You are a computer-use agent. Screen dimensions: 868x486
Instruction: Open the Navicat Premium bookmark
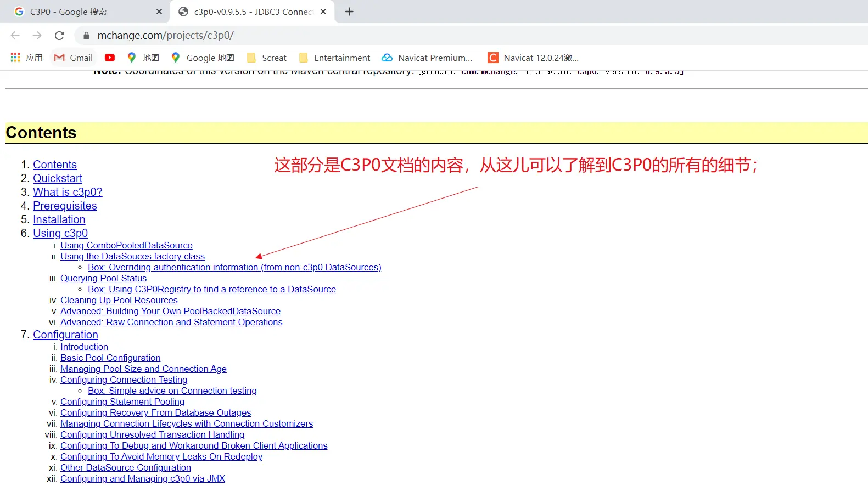tap(427, 58)
